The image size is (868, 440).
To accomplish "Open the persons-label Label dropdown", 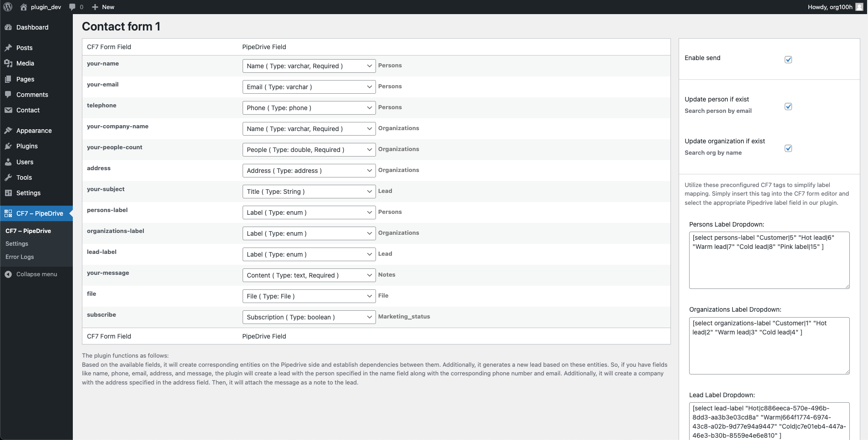I will [309, 212].
